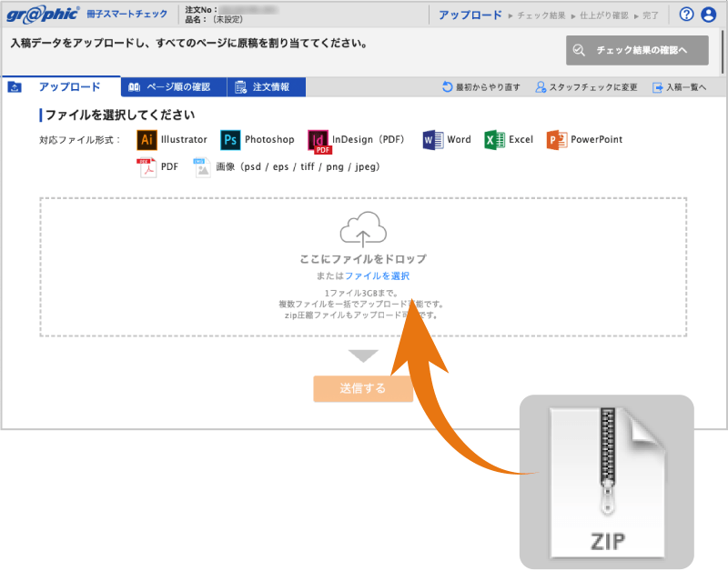The height and width of the screenshot is (571, 728).
Task: Click the Word format icon
Action: click(433, 140)
